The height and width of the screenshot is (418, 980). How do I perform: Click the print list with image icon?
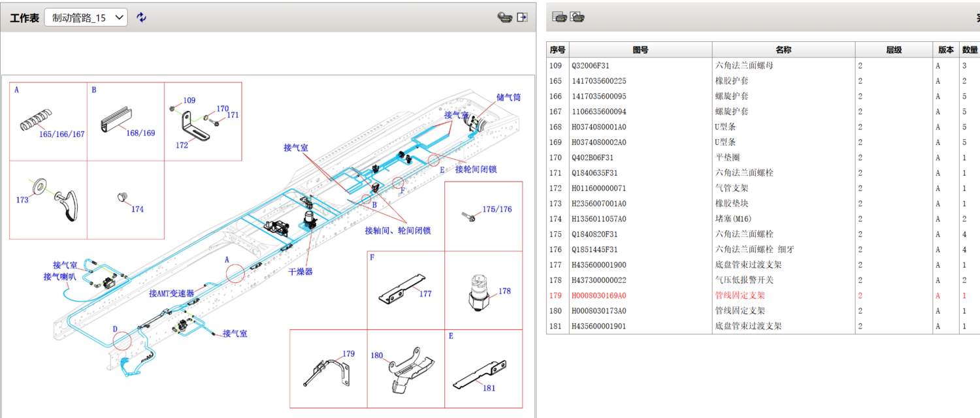coord(577,18)
